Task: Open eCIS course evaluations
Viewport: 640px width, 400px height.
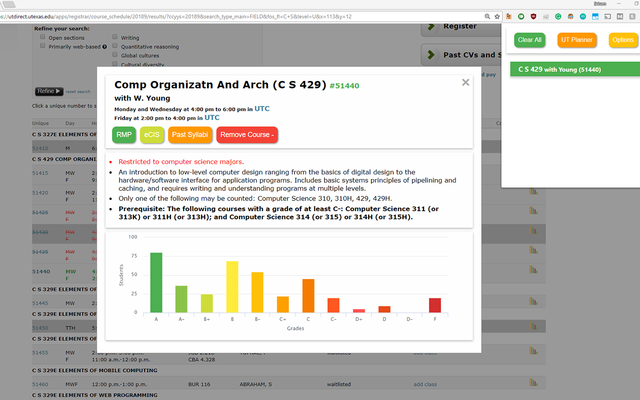Action: coord(152,134)
